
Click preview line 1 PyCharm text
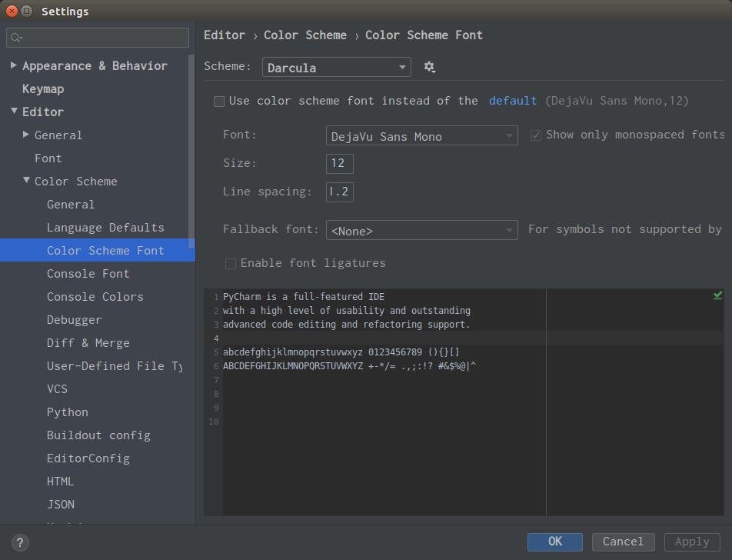pos(304,297)
